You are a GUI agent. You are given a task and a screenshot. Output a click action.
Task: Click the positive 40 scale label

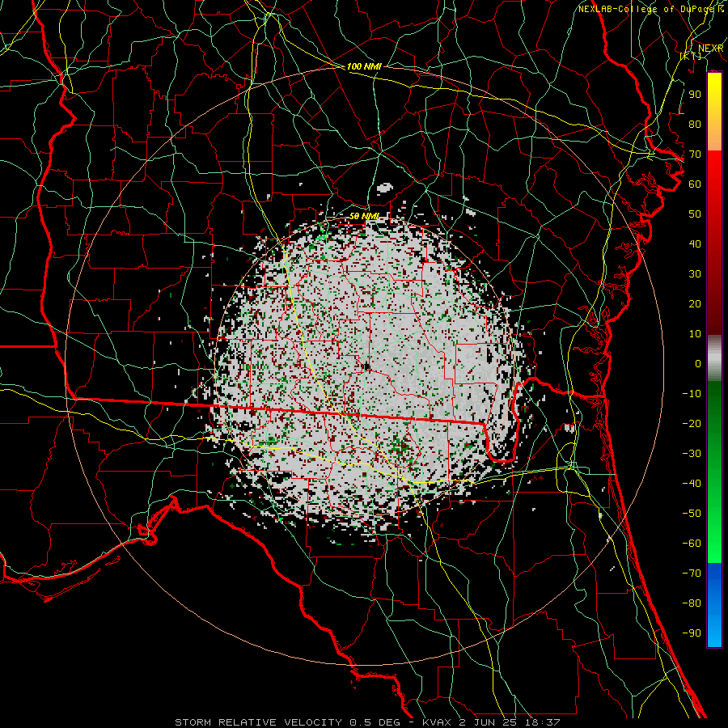point(695,244)
